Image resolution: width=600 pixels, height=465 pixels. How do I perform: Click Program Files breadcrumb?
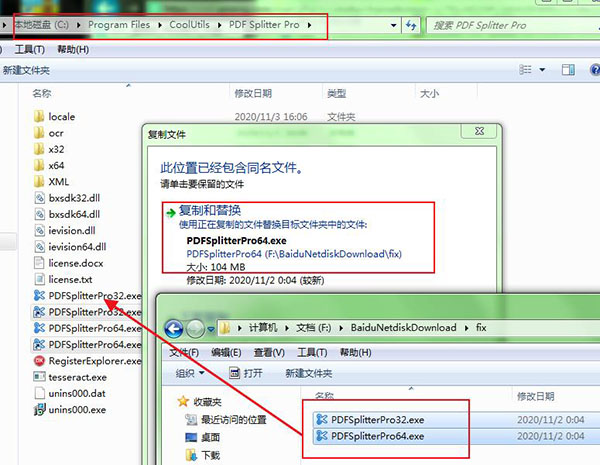(x=119, y=25)
